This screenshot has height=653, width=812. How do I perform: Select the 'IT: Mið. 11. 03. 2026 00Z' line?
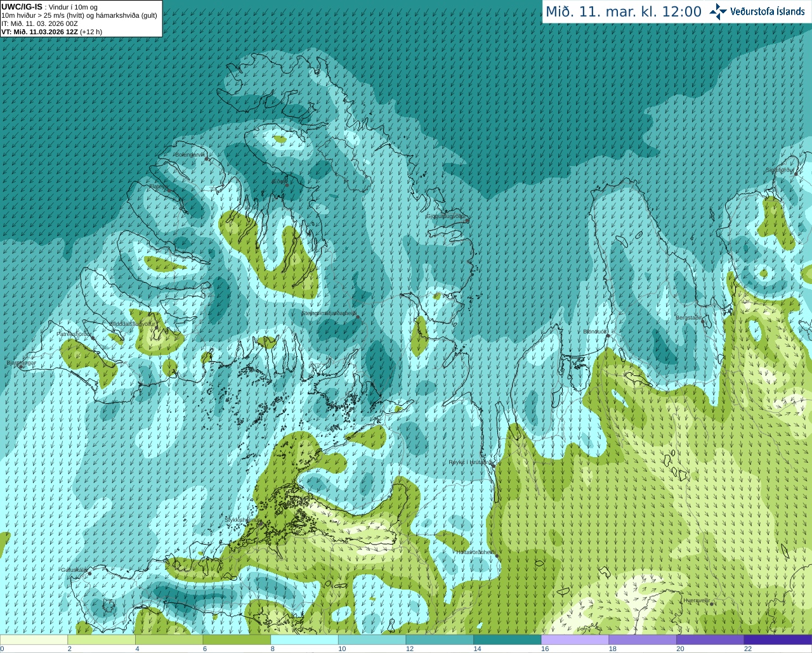point(39,23)
